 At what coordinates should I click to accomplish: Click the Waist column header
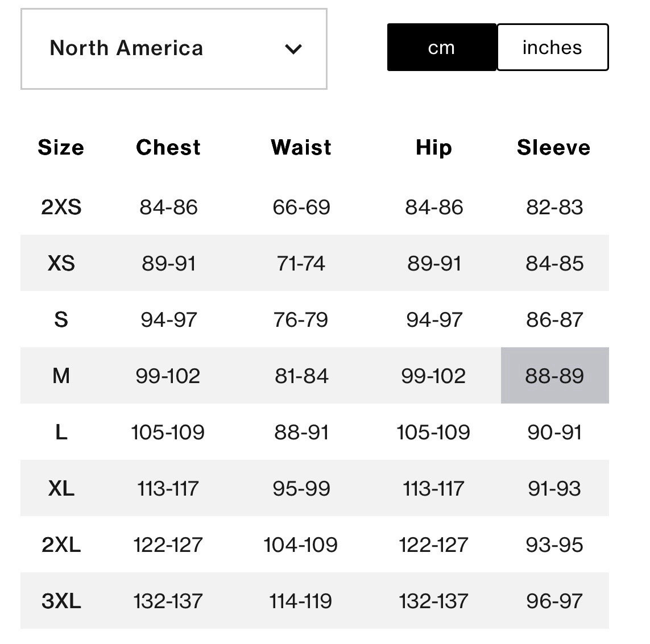(301, 148)
